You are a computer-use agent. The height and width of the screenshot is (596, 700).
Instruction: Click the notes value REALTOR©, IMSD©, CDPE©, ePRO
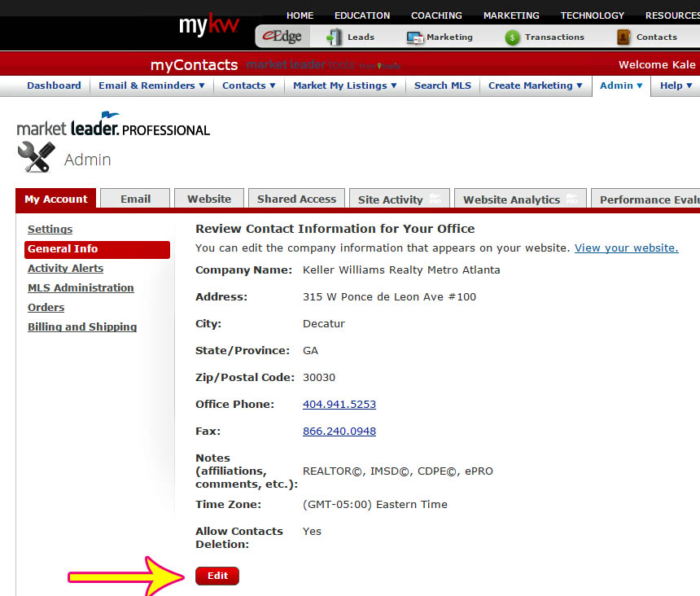click(398, 471)
